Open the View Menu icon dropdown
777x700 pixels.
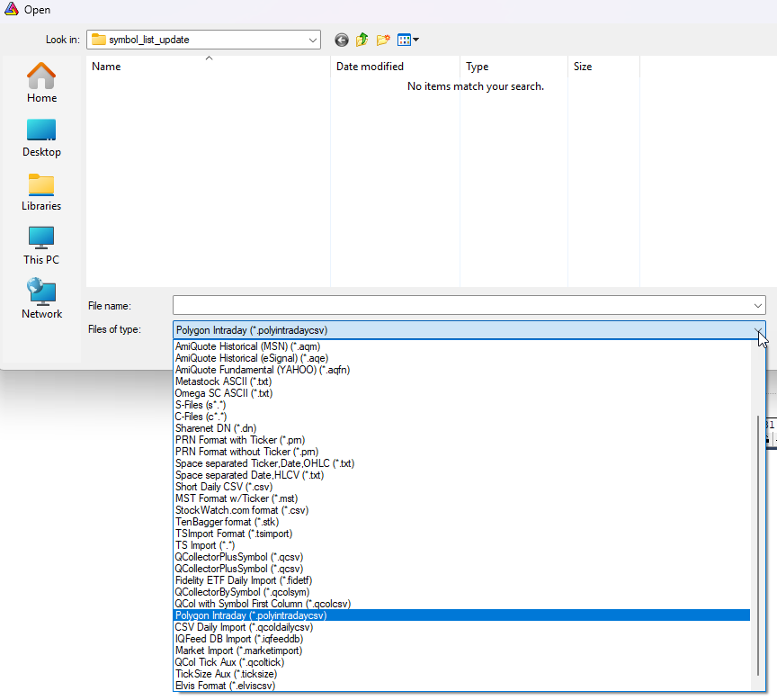pyautogui.click(x=408, y=40)
